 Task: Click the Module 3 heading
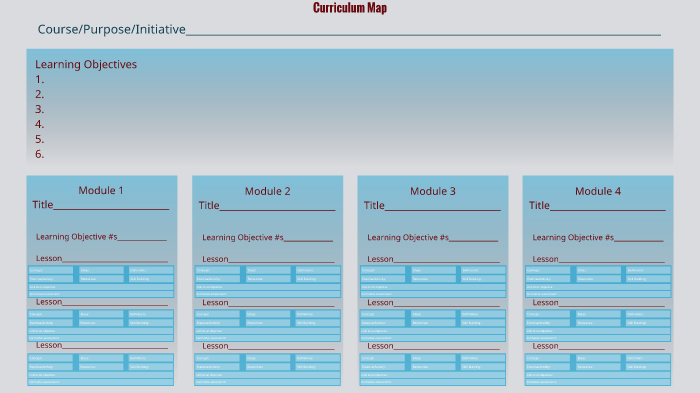pos(433,191)
